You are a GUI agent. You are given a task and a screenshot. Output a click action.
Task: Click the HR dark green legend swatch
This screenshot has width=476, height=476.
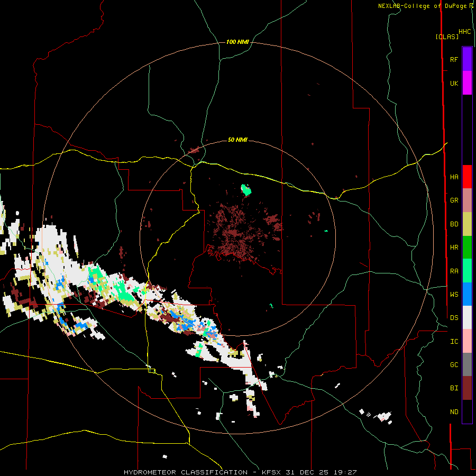[467, 248]
